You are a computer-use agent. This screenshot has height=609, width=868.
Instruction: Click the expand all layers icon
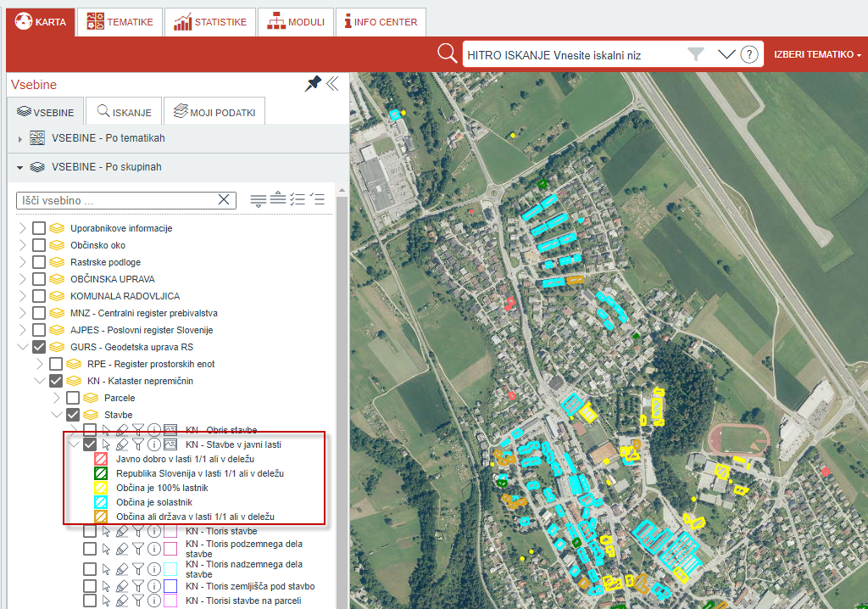tap(259, 200)
